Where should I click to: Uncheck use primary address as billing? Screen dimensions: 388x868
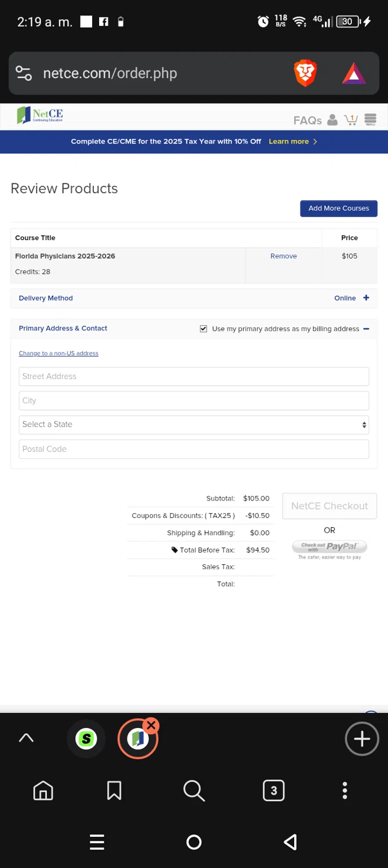[203, 329]
